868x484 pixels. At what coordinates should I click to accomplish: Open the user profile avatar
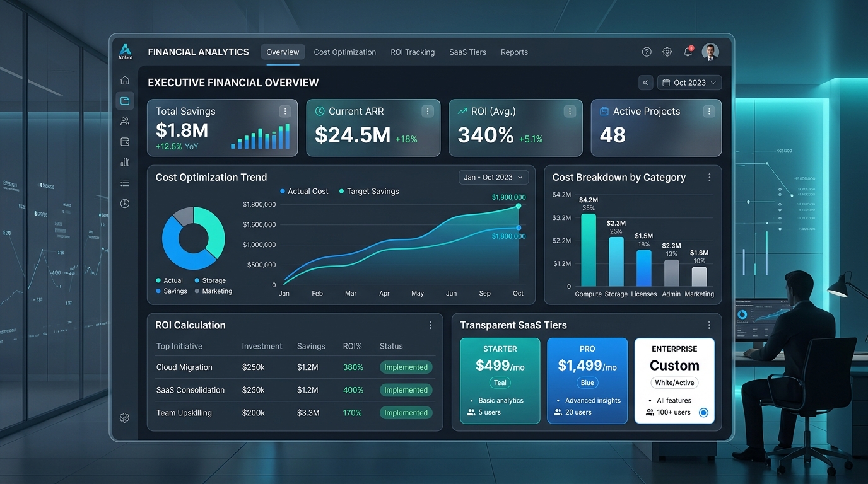pos(710,52)
